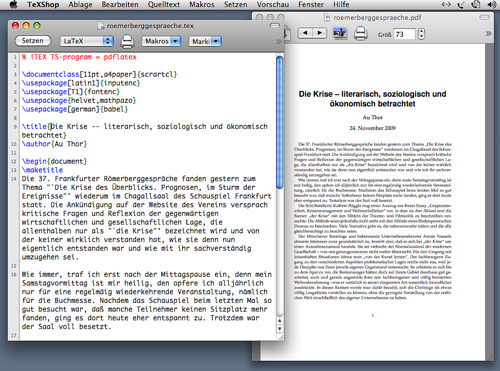Screen dimensions: 500x371
Task: Open the Makros menu in menu bar
Action: pyautogui.click(x=202, y=5)
